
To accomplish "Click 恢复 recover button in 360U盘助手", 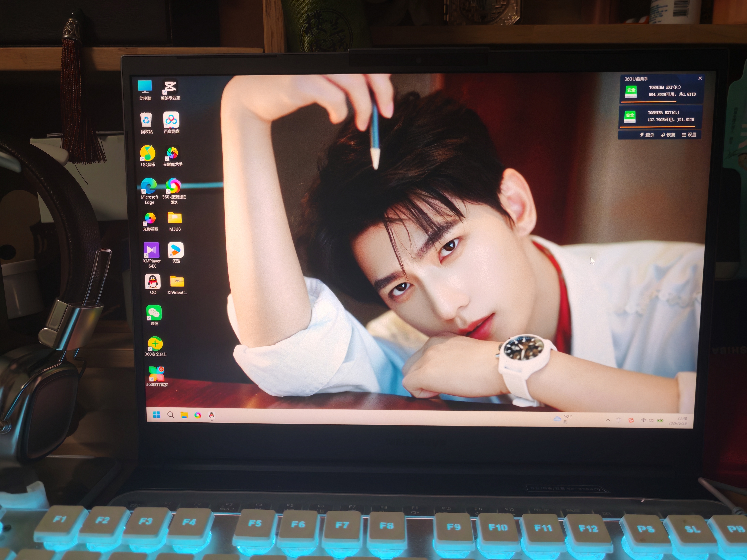I will [x=668, y=135].
